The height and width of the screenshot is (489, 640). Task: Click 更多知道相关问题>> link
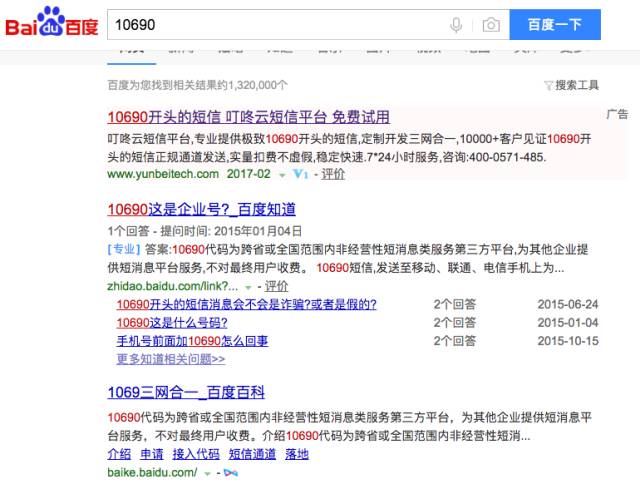point(171,359)
